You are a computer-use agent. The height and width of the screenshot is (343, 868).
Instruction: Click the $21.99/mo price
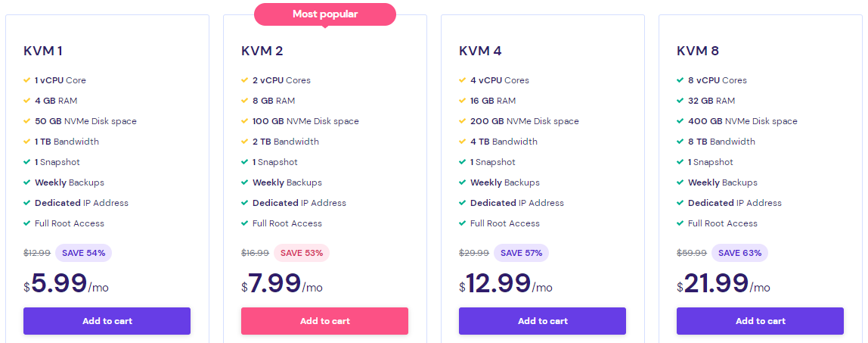point(724,284)
